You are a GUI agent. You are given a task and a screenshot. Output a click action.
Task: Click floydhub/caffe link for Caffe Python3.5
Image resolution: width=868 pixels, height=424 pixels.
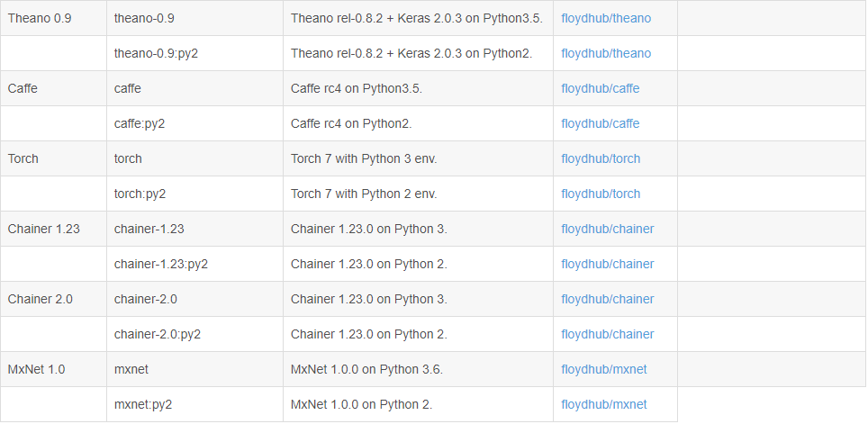point(600,88)
